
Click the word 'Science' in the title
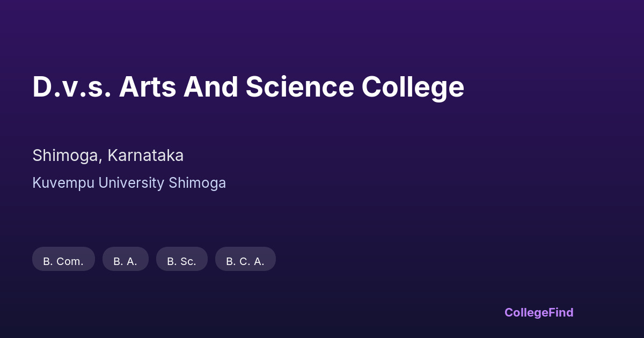[x=299, y=87]
